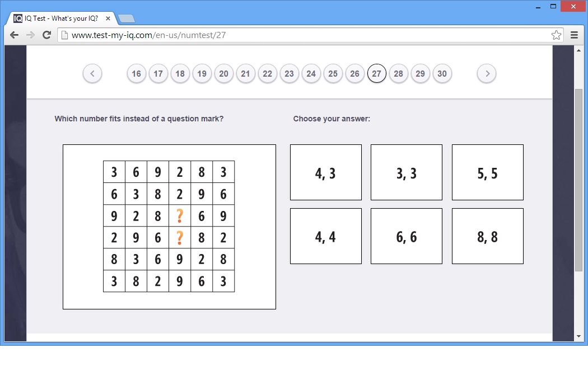Maximize the Chrome window
The height and width of the screenshot is (376, 588).
coord(553,6)
